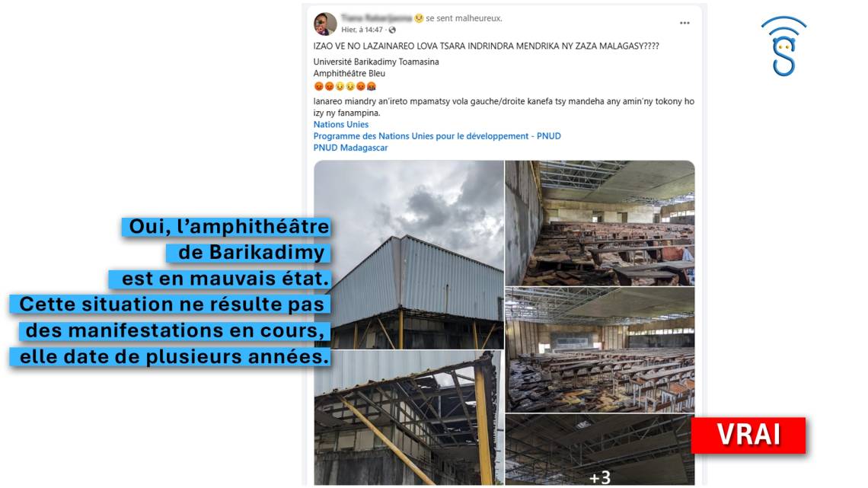The width and height of the screenshot is (868, 488).
Task: Open the Programme des Nations Unies PNUD link
Action: [437, 136]
